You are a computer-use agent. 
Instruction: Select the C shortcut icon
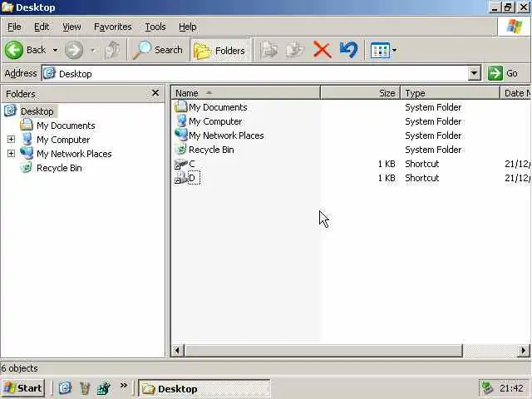coord(180,164)
